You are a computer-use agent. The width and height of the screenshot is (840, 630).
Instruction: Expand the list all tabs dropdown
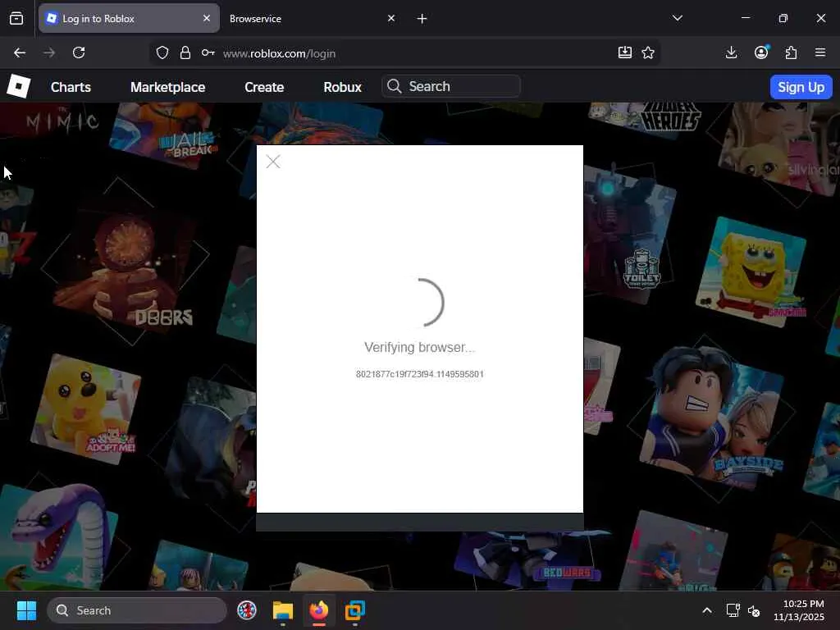(677, 18)
